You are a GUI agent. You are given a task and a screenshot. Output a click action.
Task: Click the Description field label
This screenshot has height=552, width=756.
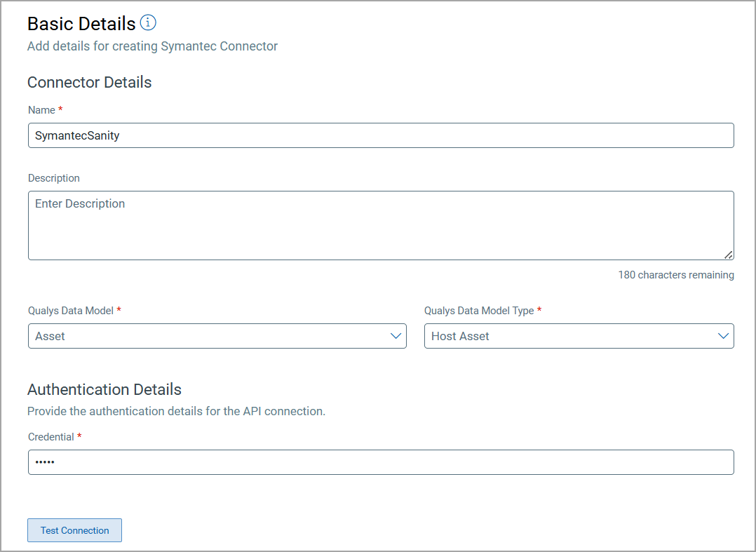coord(54,178)
